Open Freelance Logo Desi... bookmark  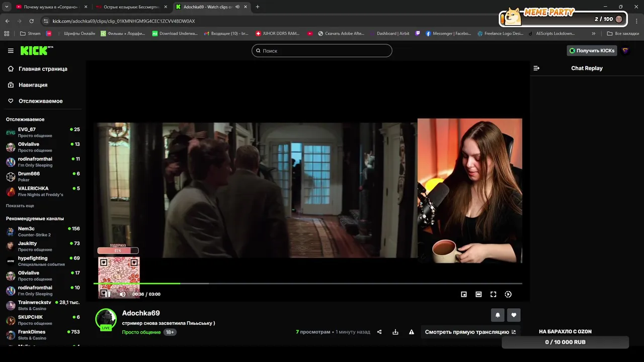[x=501, y=34]
